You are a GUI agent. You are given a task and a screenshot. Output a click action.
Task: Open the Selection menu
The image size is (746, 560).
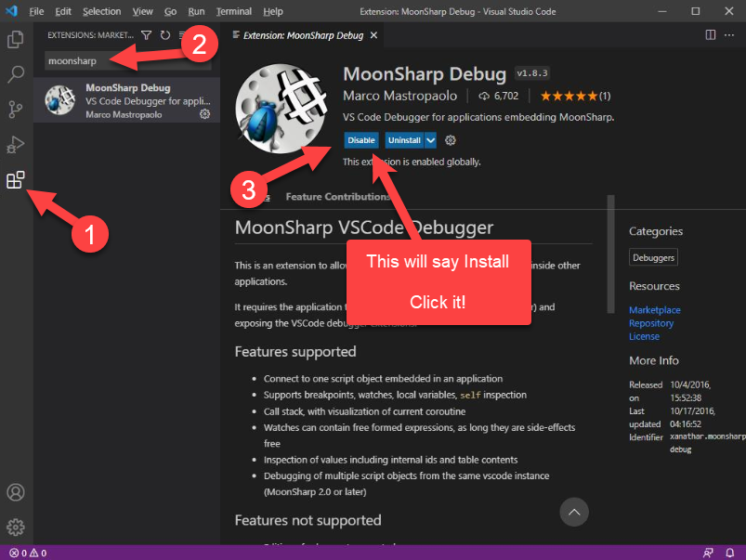click(101, 11)
